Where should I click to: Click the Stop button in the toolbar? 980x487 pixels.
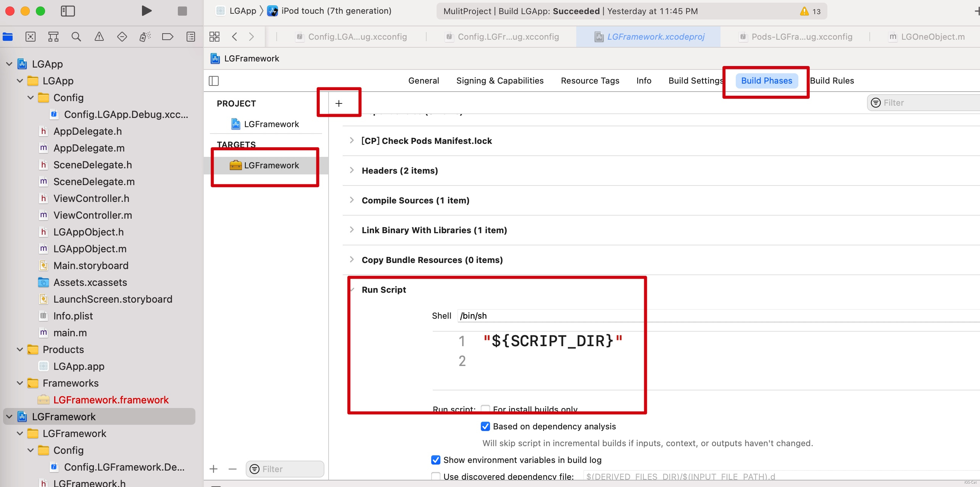coord(182,11)
